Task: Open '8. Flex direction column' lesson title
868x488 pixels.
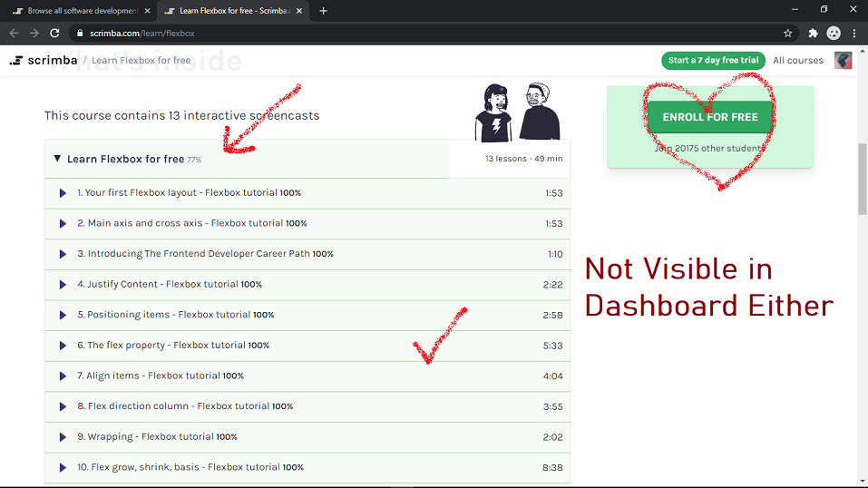Action: 173,405
